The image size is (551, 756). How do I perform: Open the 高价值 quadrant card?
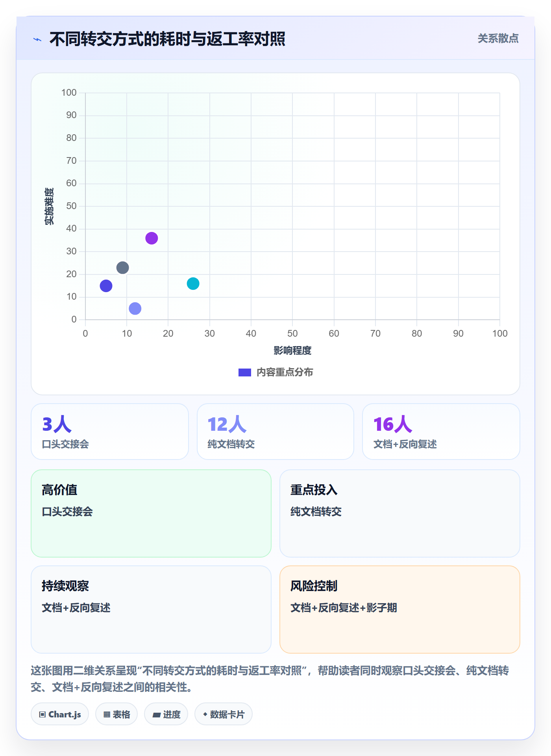point(151,513)
